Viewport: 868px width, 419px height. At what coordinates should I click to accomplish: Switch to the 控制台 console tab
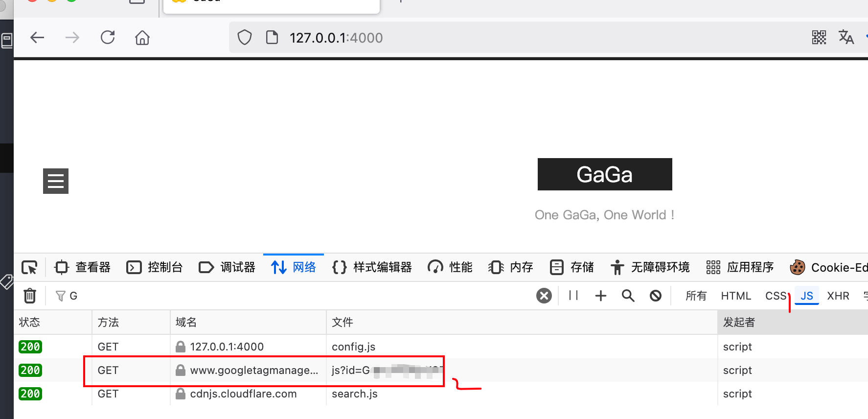point(155,267)
